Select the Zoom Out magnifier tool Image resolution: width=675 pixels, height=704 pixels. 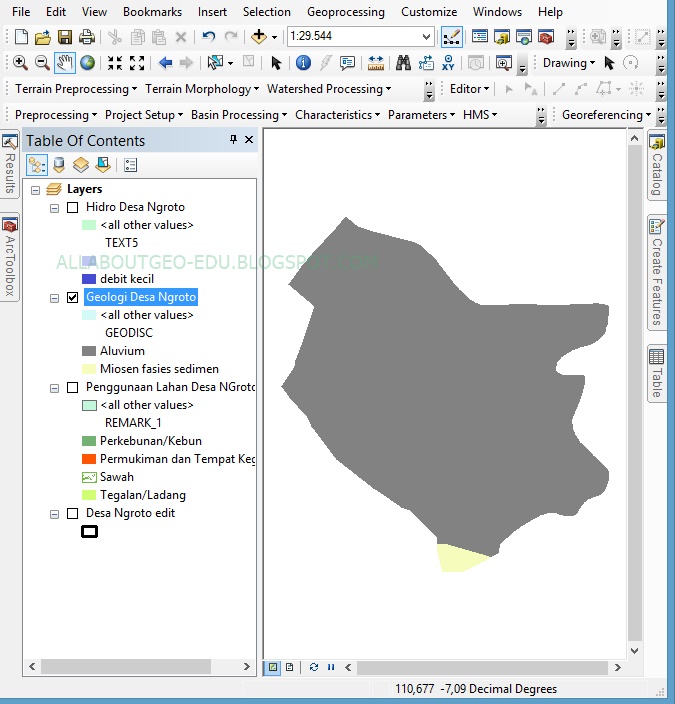(42, 63)
